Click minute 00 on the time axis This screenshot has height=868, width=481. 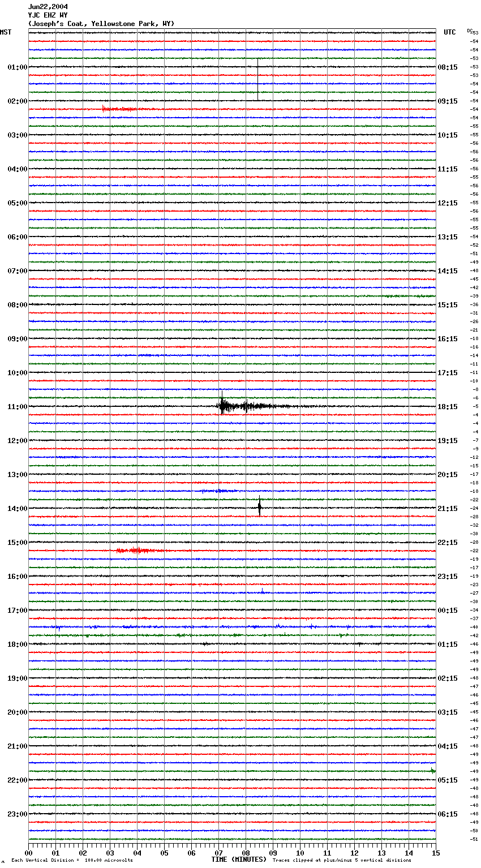point(28,853)
